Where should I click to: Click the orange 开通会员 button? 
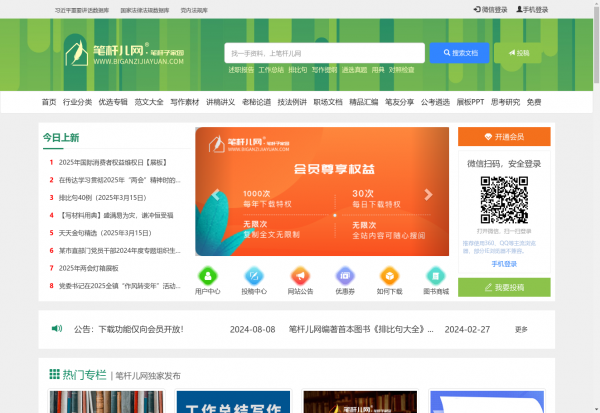(x=504, y=136)
